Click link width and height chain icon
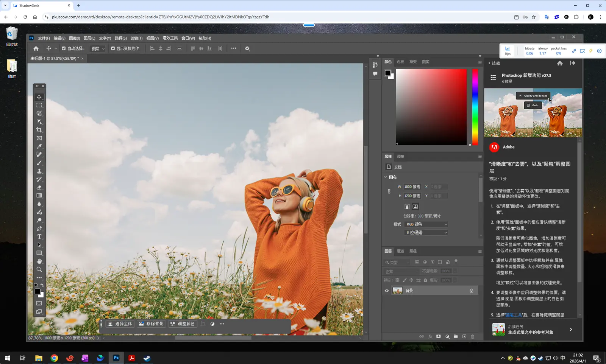 pyautogui.click(x=389, y=191)
